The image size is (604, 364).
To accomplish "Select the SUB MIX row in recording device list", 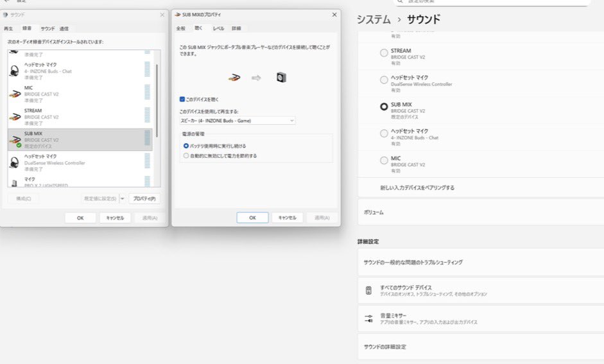I will coord(80,140).
